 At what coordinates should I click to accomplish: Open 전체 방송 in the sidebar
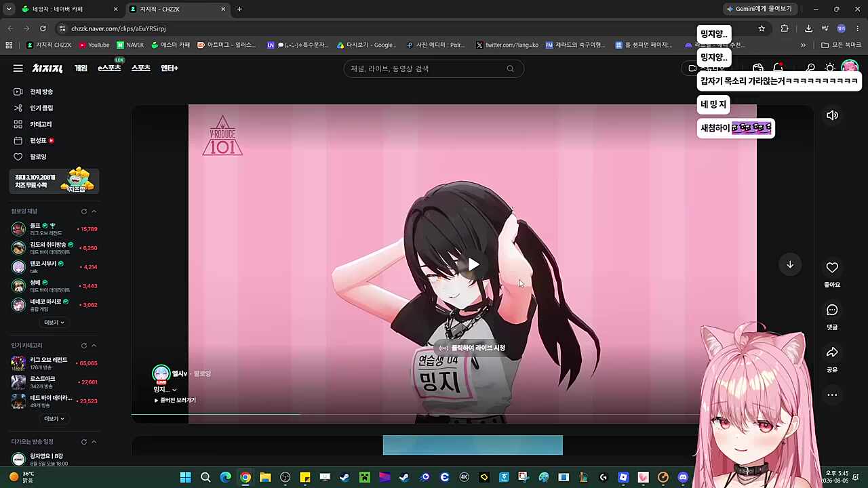41,91
